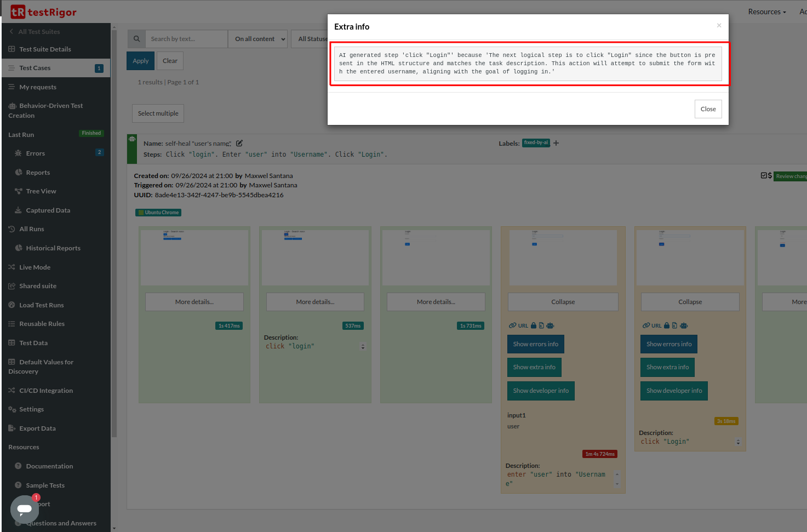807x532 pixels.
Task: Close the Extra info dialog with the X
Action: pyautogui.click(x=719, y=26)
